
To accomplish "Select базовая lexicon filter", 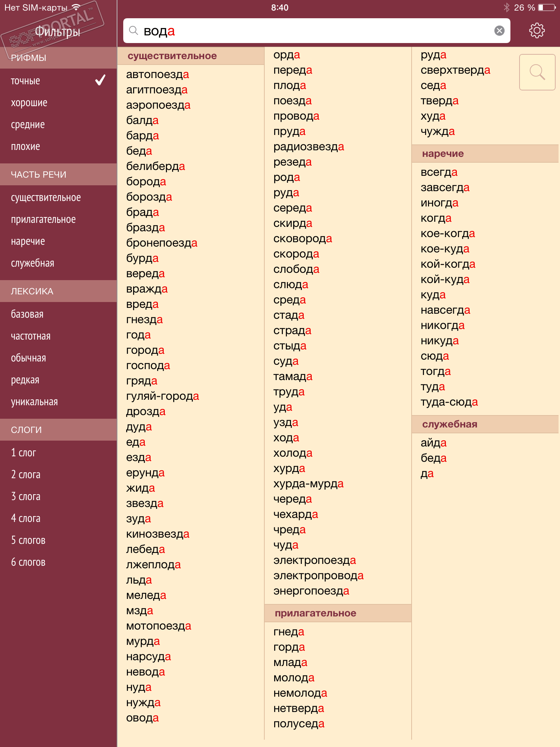I will tap(58, 314).
